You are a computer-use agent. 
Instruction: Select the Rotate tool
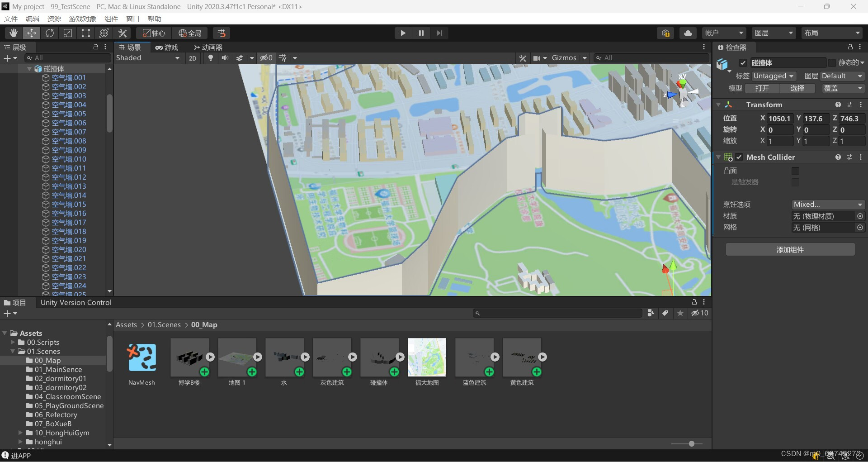50,33
